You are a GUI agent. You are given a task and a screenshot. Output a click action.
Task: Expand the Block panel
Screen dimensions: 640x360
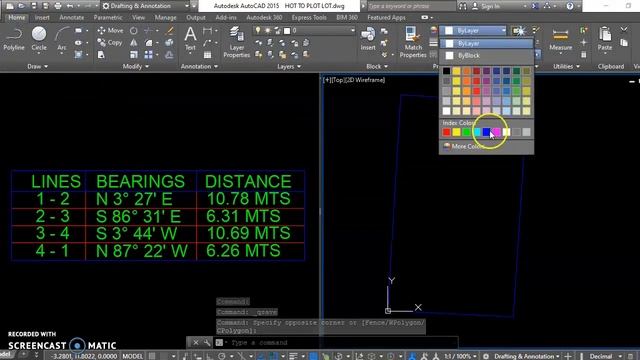pyautogui.click(x=377, y=66)
